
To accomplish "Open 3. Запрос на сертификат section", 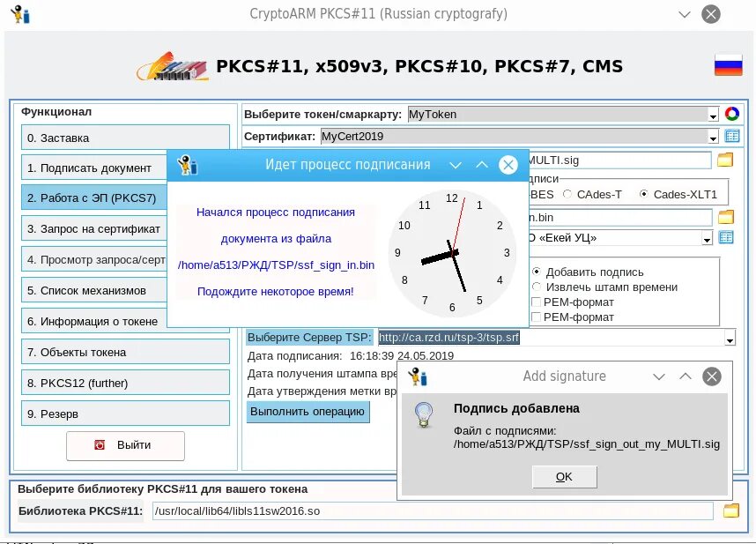I will (x=94, y=228).
